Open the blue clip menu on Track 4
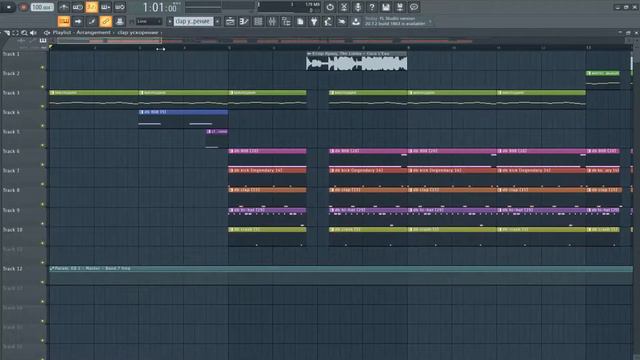The width and height of the screenshot is (640, 360). [x=142, y=112]
